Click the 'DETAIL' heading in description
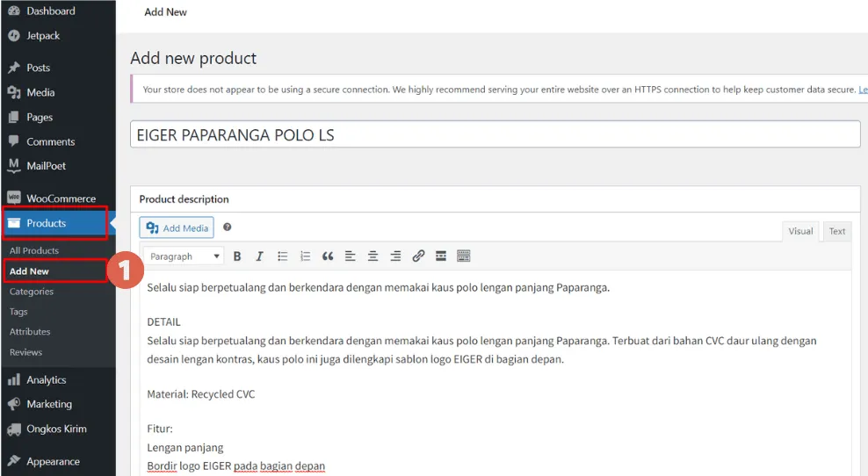 coord(164,322)
